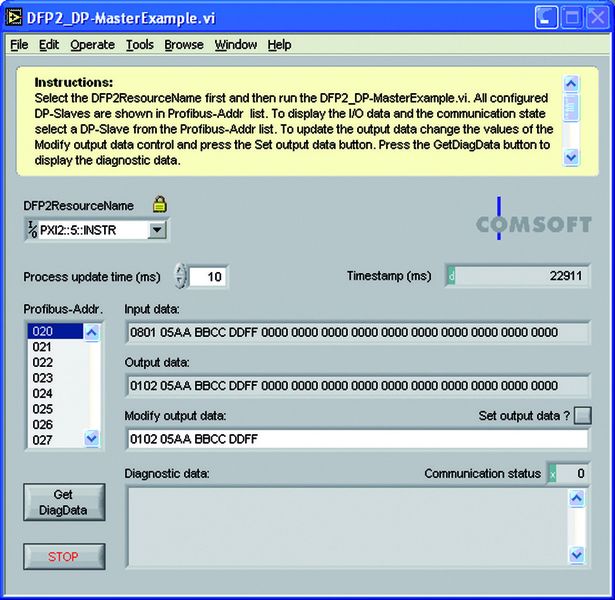Select Profibus address 020

pos(55,331)
